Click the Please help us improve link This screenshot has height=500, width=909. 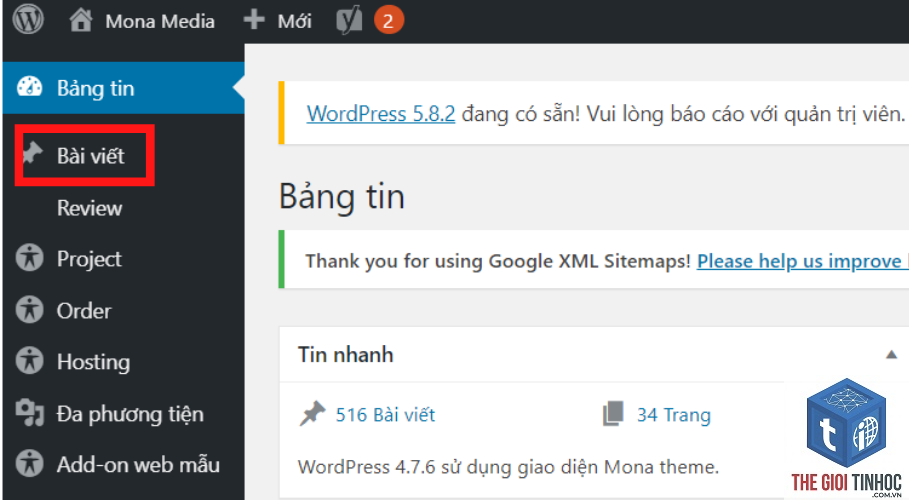pos(802,261)
